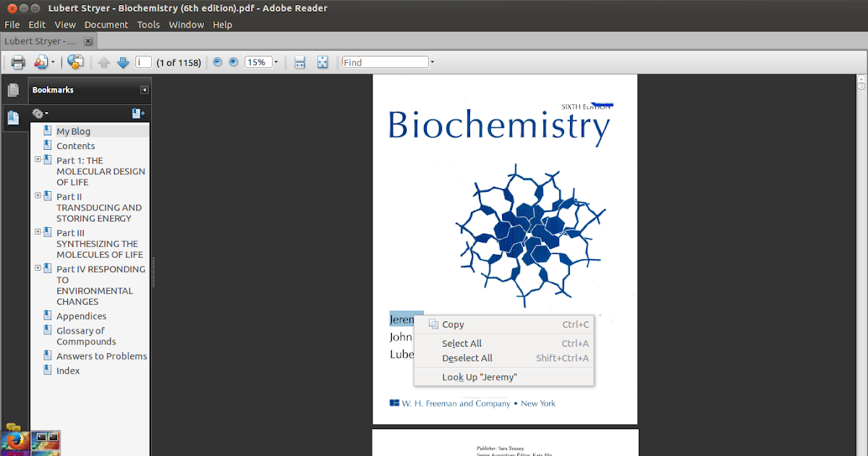Screen dimensions: 868x456
Task: Open the Window menu
Action: [187, 25]
